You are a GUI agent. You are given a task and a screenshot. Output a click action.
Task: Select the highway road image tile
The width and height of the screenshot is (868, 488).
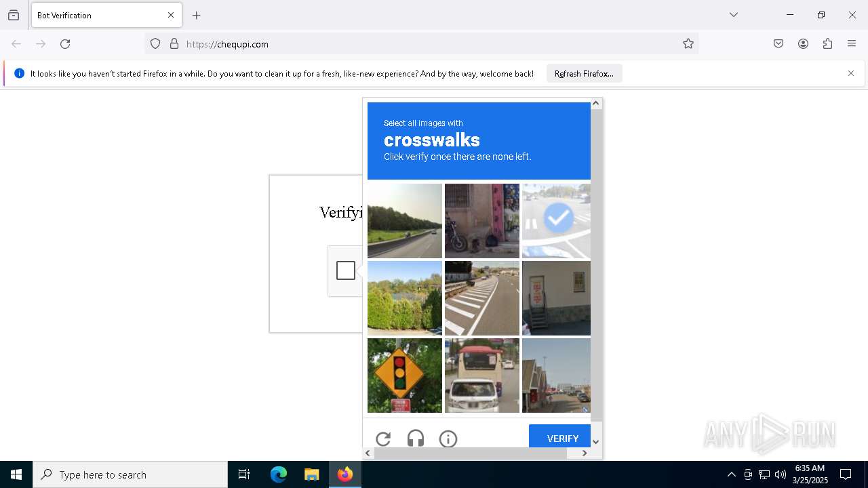405,221
